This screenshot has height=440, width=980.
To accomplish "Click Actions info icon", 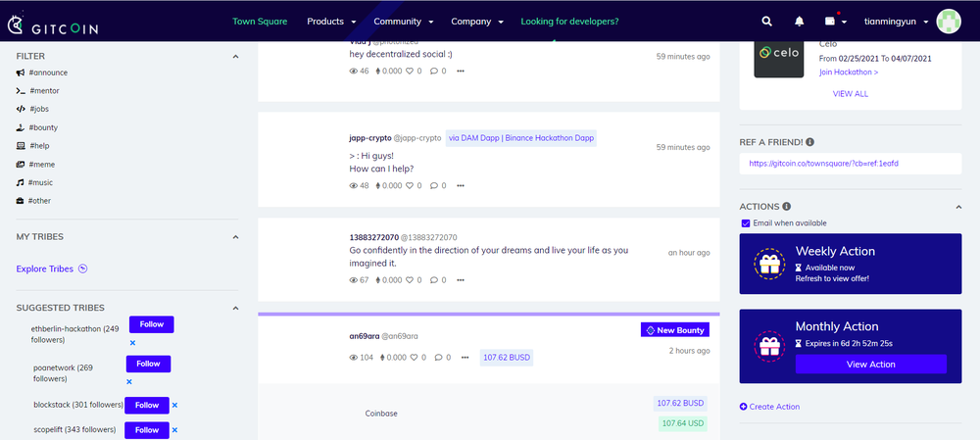I will [x=787, y=206].
